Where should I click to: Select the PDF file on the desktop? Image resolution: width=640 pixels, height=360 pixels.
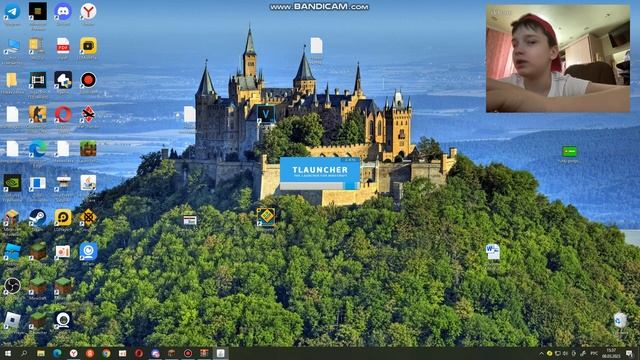pyautogui.click(x=63, y=46)
